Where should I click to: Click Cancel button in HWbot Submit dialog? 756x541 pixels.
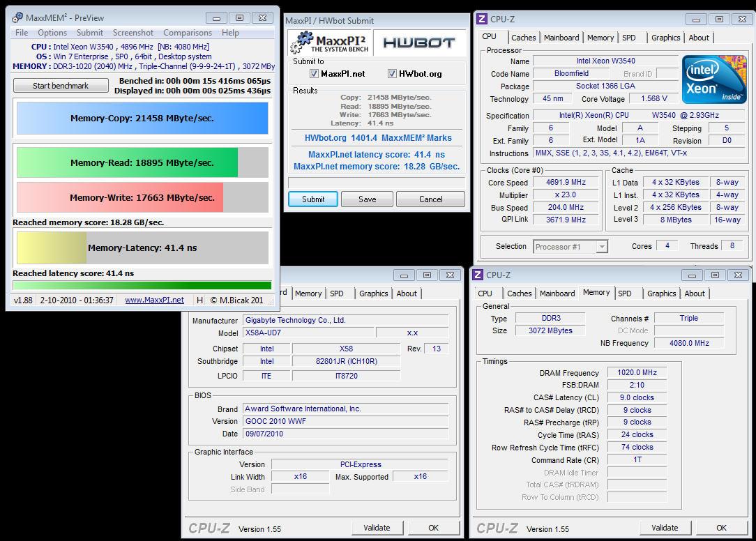pos(430,199)
